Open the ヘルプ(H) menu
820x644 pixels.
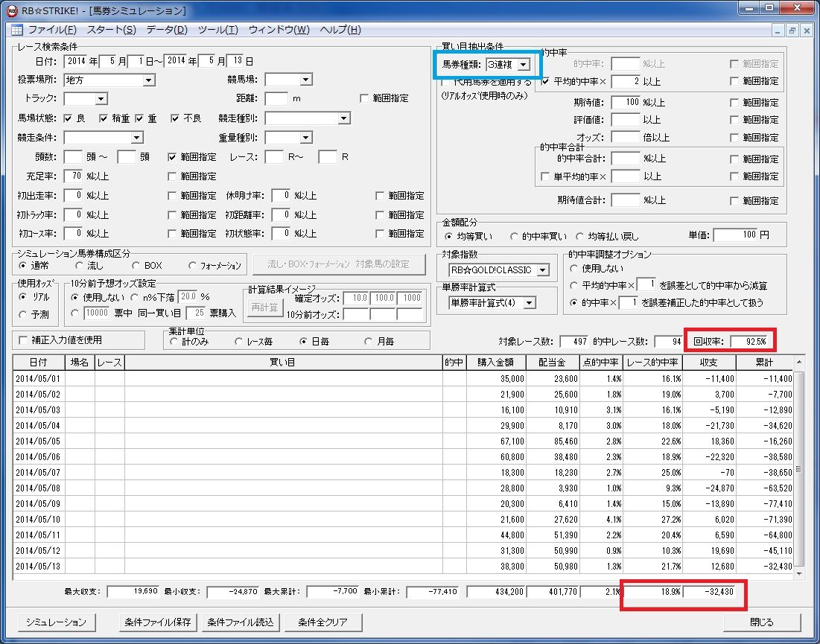tap(340, 30)
